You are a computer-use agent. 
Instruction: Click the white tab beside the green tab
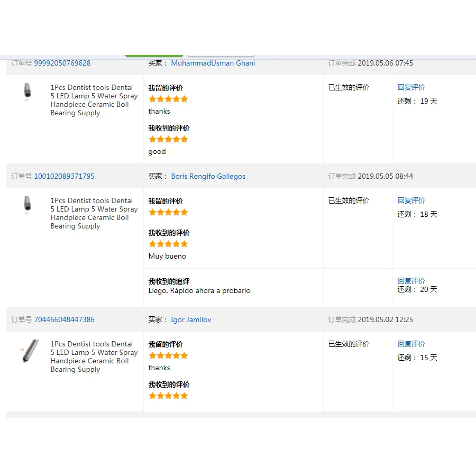click(x=221, y=55)
